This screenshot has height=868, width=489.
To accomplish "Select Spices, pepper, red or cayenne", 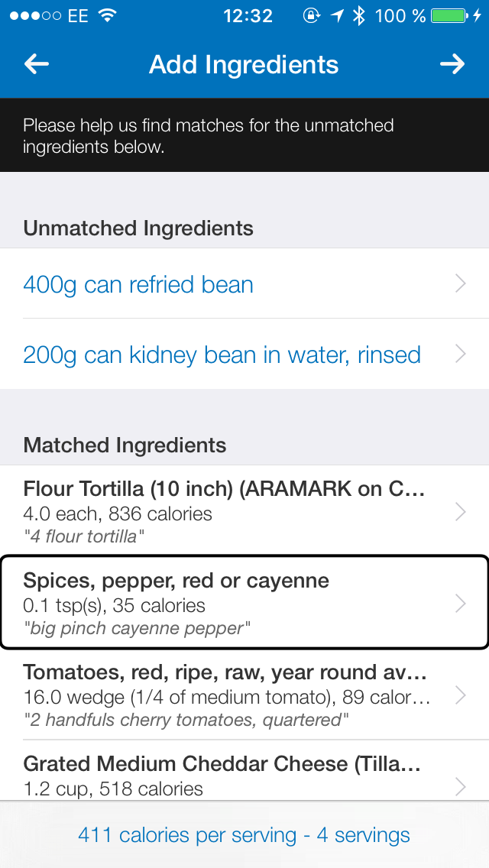I will pyautogui.click(x=244, y=602).
